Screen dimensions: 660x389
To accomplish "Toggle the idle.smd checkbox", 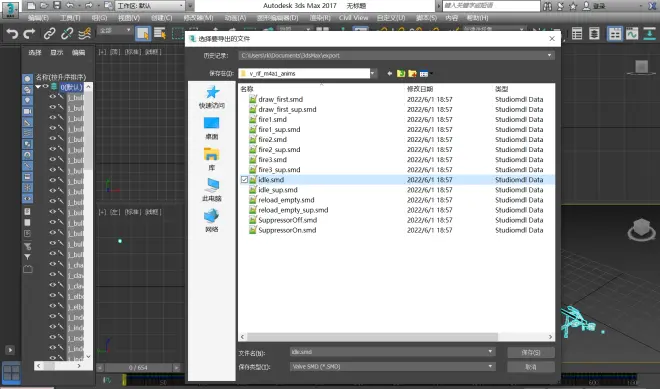I will [x=244, y=180].
